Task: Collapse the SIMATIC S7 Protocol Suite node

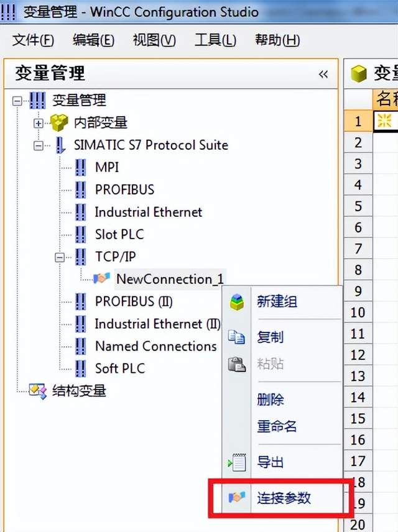Action: tap(39, 145)
